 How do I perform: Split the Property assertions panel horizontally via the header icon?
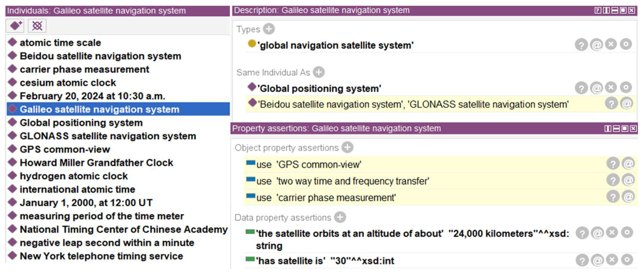[x=617, y=129]
